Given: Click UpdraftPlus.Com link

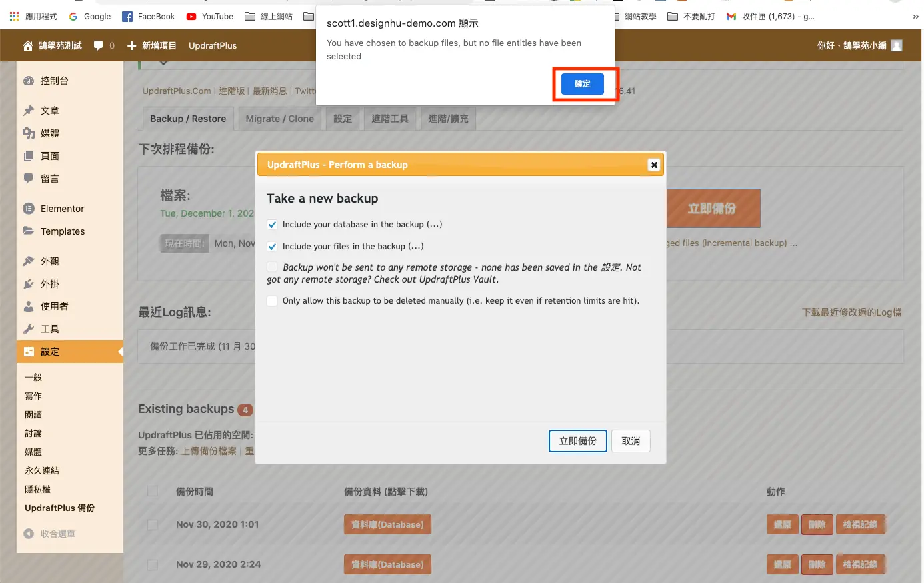Looking at the screenshot, I should point(177,91).
